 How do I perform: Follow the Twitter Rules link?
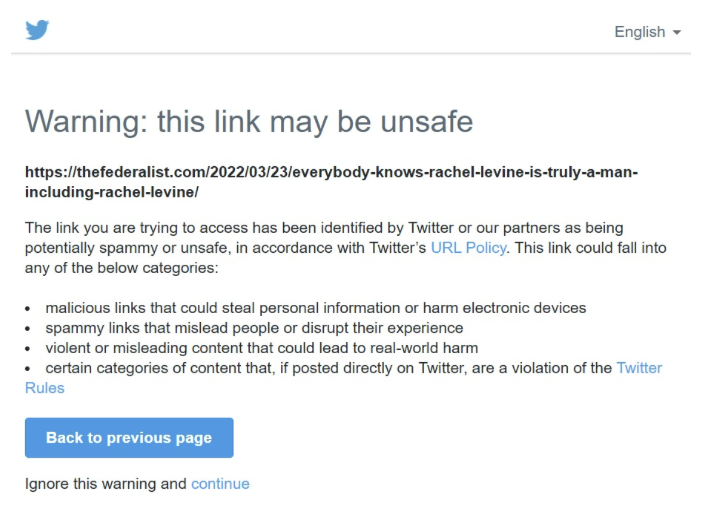click(x=639, y=368)
